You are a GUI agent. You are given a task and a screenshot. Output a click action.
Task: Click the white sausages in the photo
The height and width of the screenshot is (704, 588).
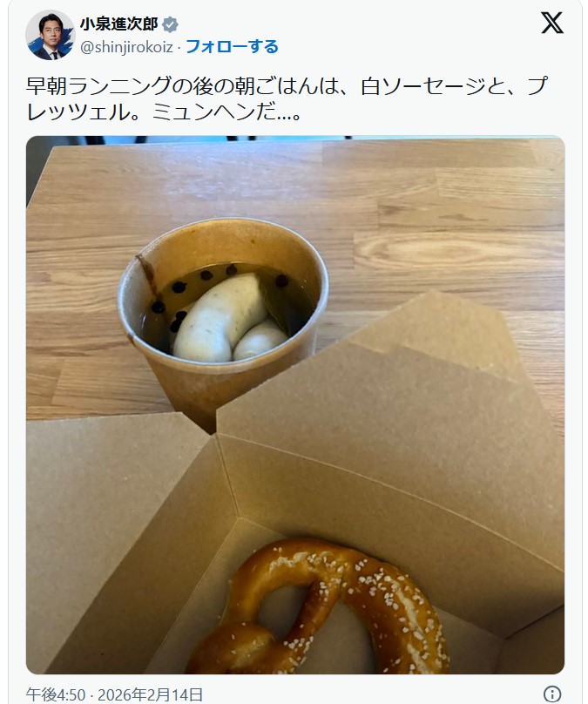tap(226, 320)
